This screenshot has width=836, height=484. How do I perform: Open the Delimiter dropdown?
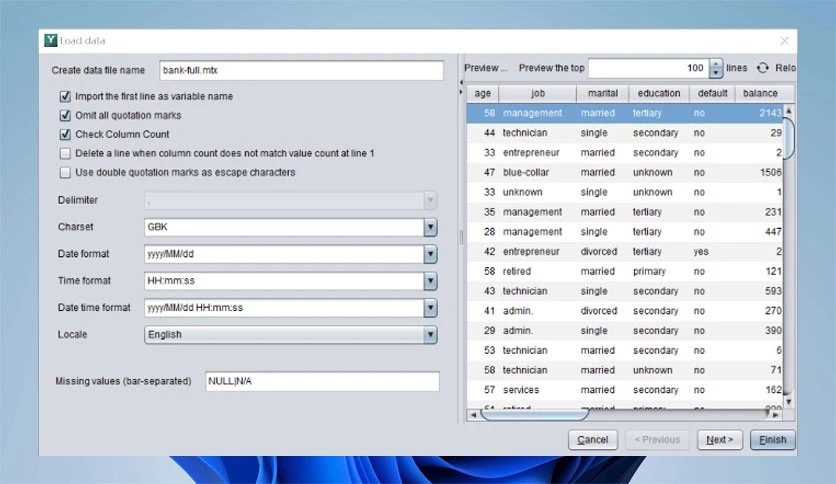(x=430, y=200)
